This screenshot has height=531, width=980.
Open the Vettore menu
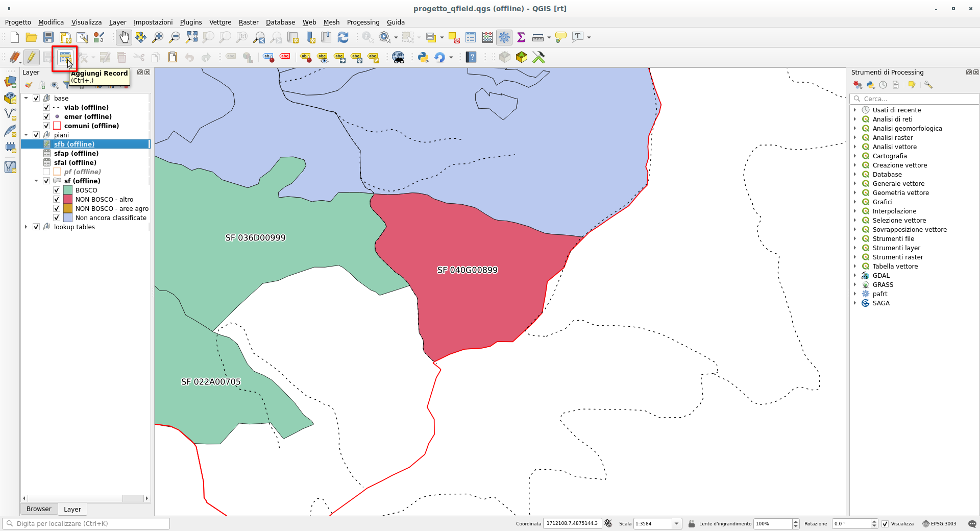[220, 22]
